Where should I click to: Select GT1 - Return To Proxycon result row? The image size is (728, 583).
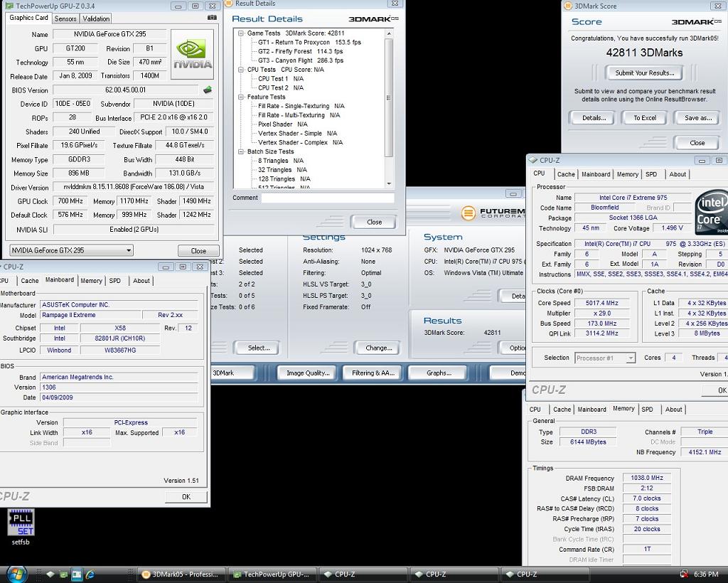coord(309,42)
